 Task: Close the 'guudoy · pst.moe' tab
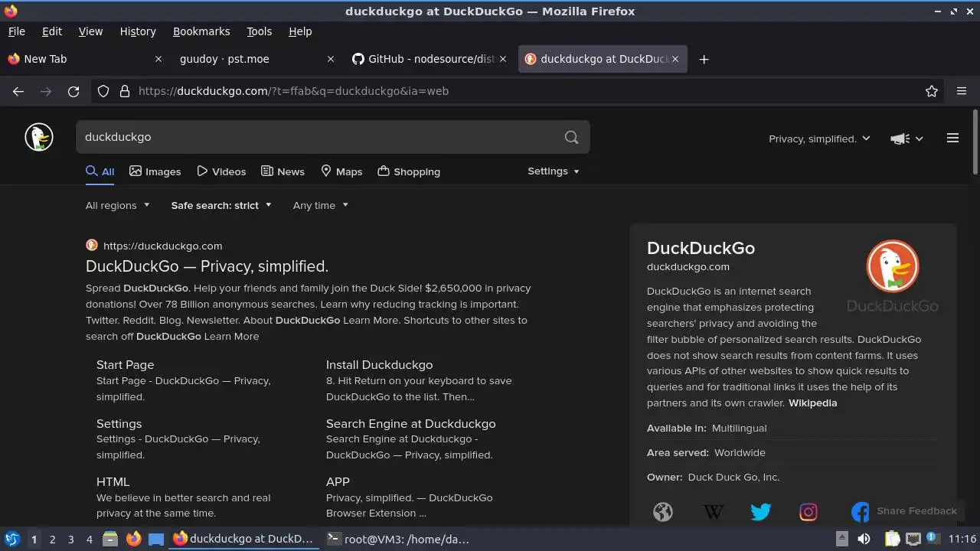(x=331, y=59)
